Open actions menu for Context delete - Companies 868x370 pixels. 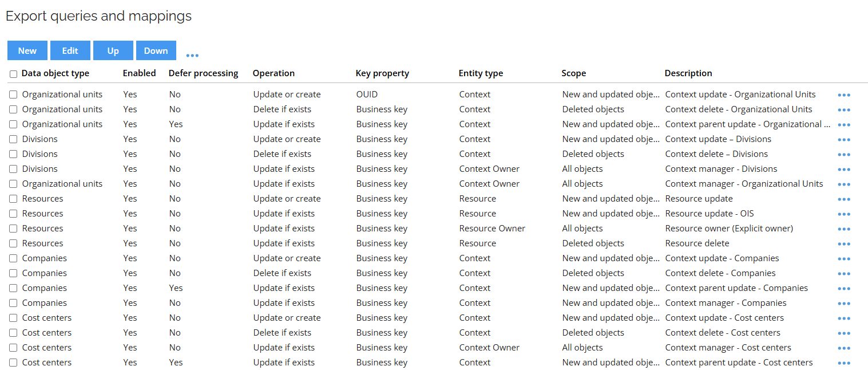[844, 273]
